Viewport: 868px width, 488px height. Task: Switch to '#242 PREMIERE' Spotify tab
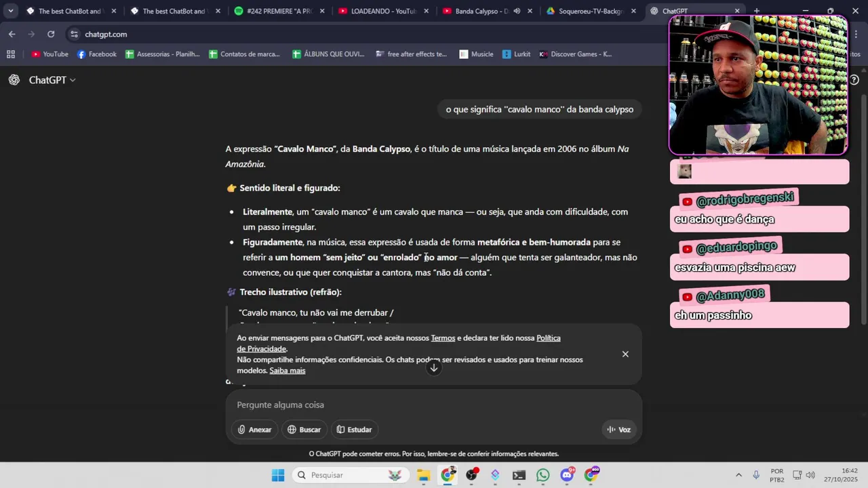pos(278,11)
